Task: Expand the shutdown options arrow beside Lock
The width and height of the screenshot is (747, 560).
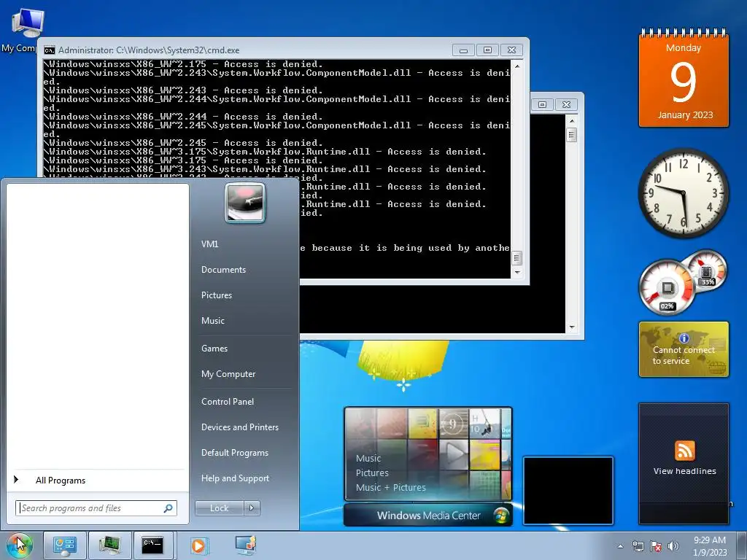Action: coord(252,508)
